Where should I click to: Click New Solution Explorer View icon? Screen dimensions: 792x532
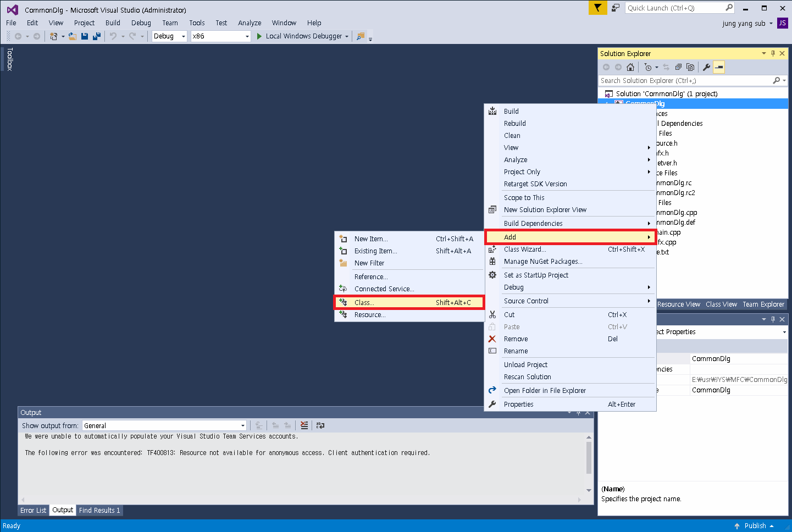coord(492,210)
